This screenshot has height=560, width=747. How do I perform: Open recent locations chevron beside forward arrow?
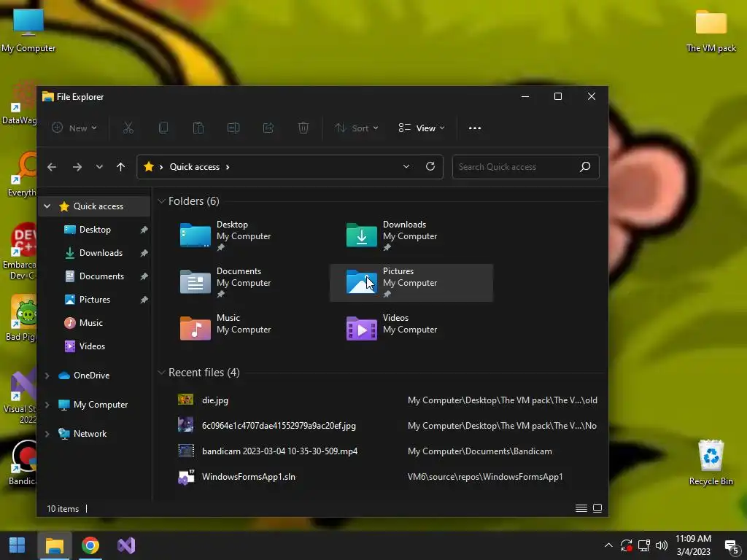(99, 167)
